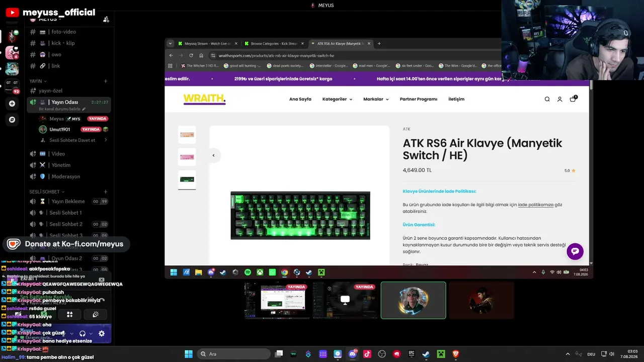Click the browser address bar
The height and width of the screenshot is (362, 644).
point(352,55)
